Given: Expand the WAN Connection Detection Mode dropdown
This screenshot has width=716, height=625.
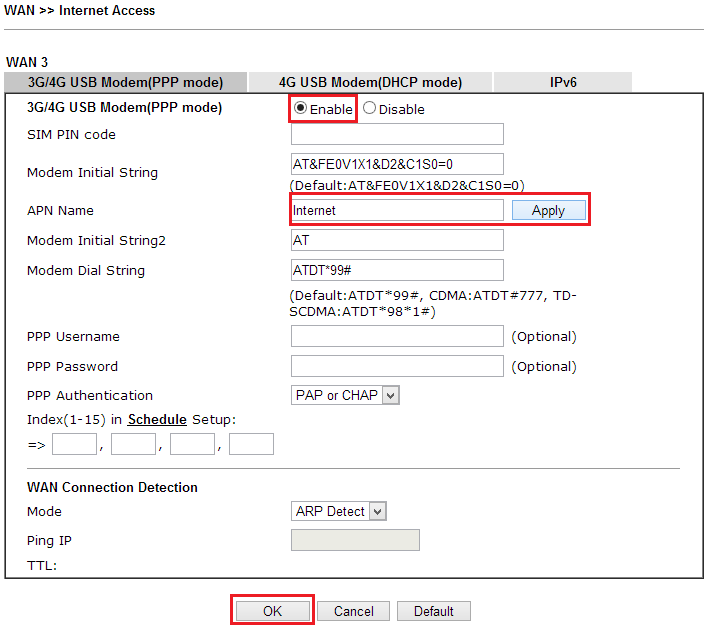Looking at the screenshot, I should point(339,511).
